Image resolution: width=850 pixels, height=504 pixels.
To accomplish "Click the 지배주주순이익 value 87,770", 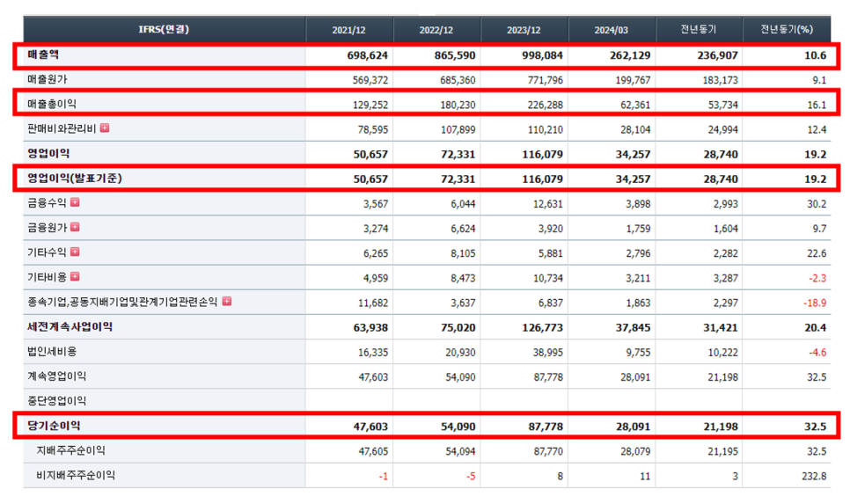I will point(548,451).
